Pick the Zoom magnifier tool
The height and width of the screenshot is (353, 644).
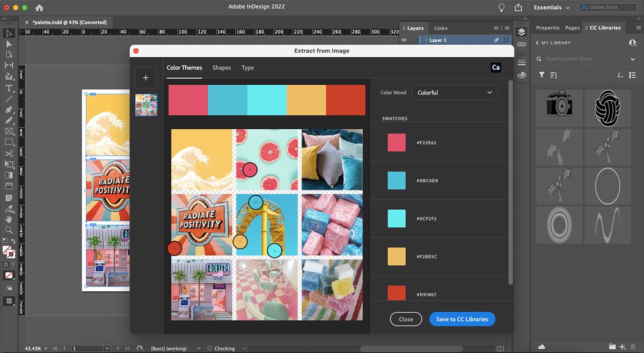point(9,230)
